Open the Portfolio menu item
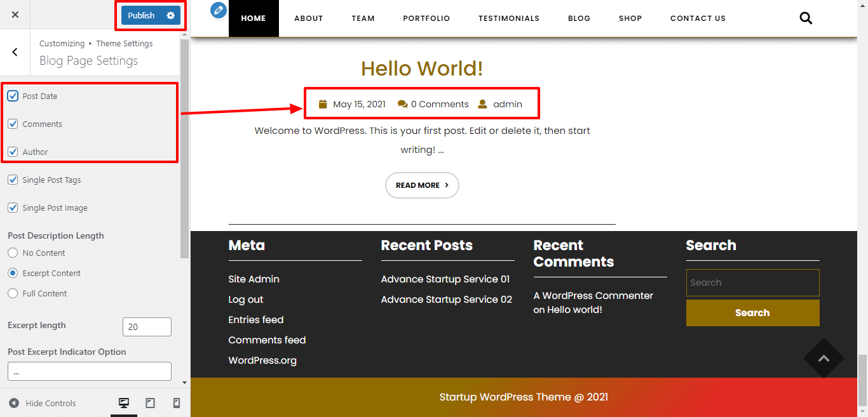Screen dimensions: 868x417 (426, 18)
